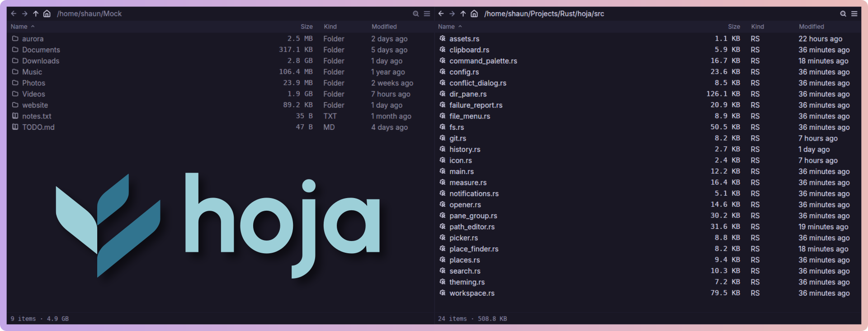Click the folder icon beside Downloads
The width and height of the screenshot is (868, 331).
(x=15, y=61)
